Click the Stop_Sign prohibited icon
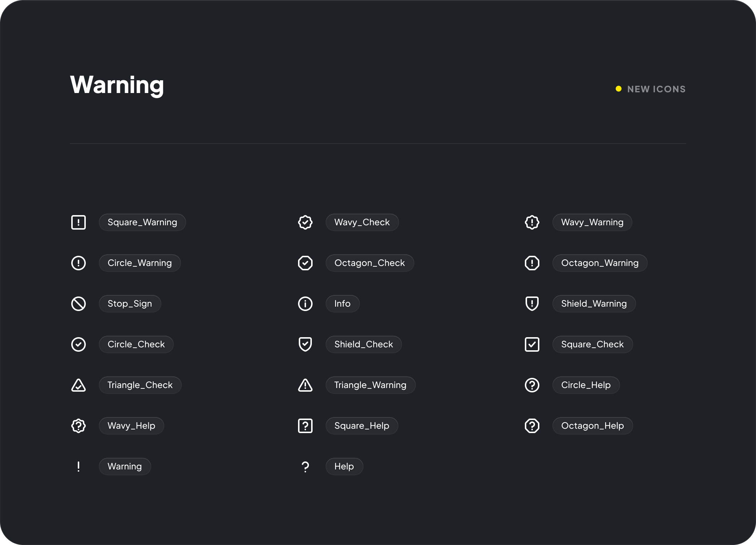The width and height of the screenshot is (756, 545). [x=79, y=304]
